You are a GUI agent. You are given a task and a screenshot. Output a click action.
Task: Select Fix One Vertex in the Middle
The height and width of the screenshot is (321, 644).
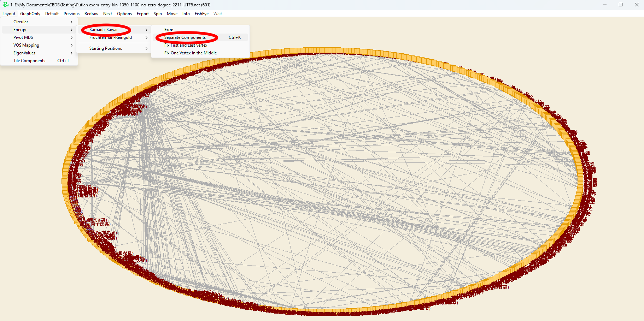191,53
